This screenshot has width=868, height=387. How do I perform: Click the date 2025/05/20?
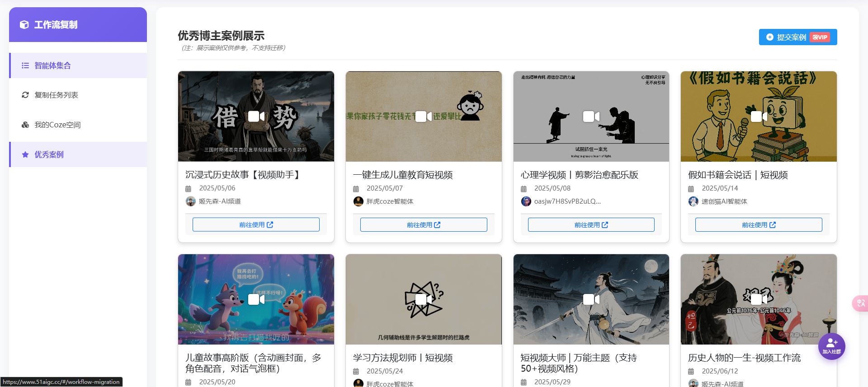click(x=217, y=382)
